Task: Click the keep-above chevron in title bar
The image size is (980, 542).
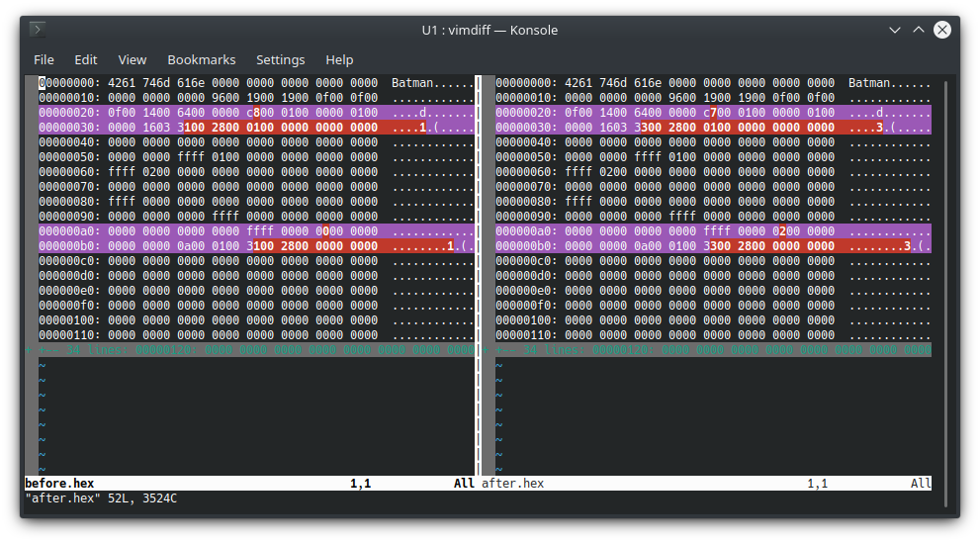Action: pyautogui.click(x=918, y=30)
